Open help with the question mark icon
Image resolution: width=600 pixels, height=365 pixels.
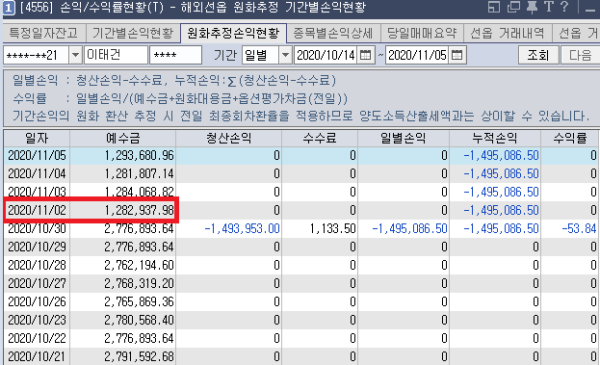tap(564, 7)
